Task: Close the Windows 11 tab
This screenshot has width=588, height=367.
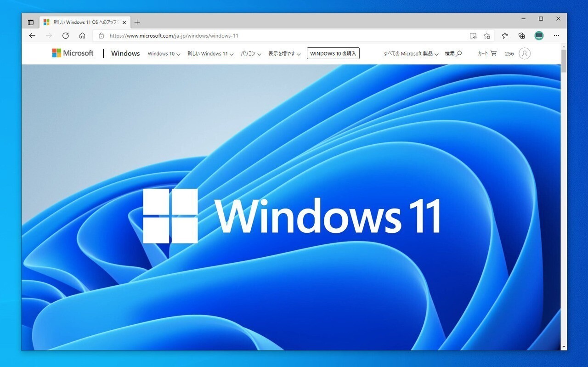Action: coord(124,22)
